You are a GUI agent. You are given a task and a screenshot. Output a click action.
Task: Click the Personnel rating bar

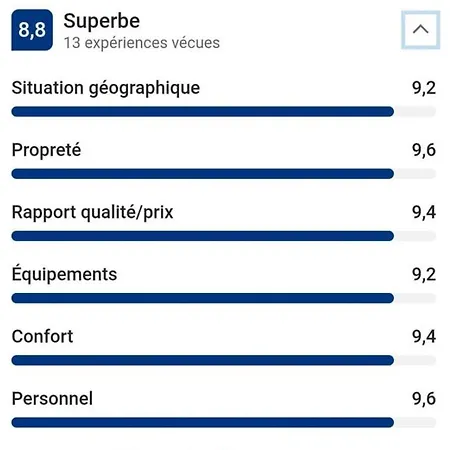[x=224, y=422]
